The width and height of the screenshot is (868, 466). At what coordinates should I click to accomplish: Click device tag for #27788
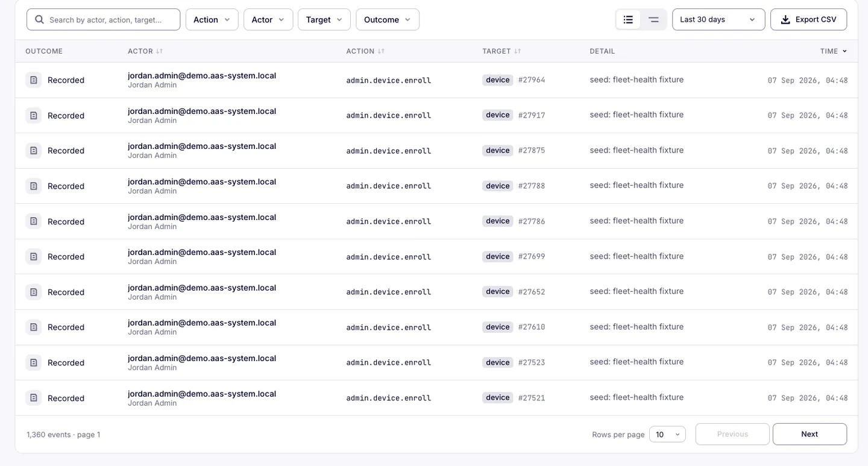pyautogui.click(x=498, y=186)
